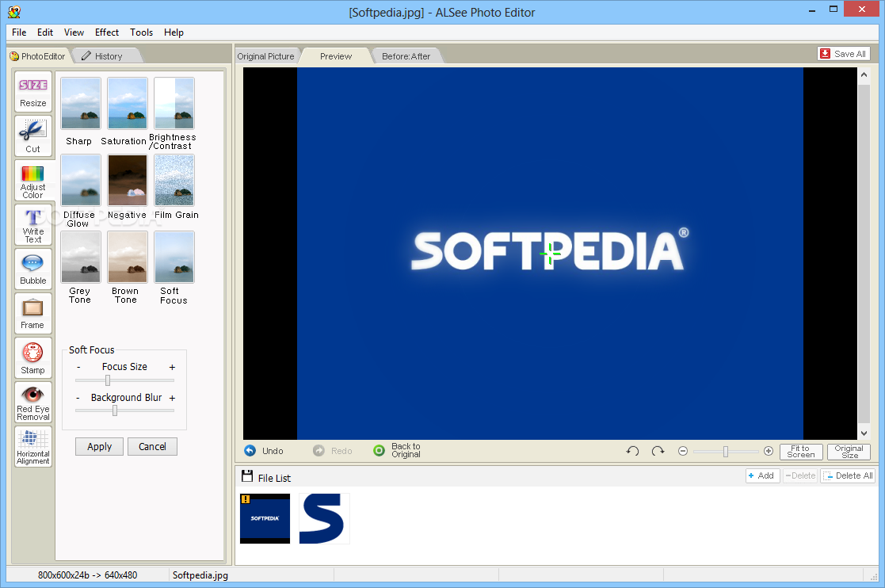Select the Negative effect thumbnail
This screenshot has width=885, height=588.
click(127, 180)
